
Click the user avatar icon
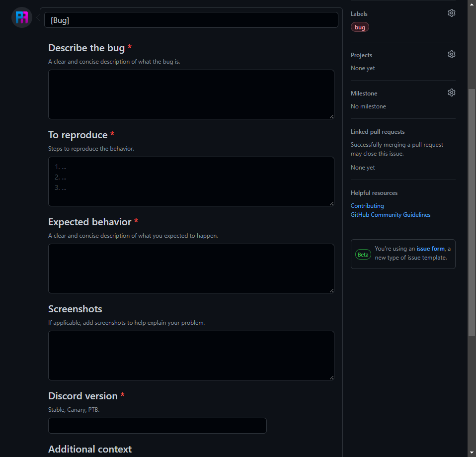(x=22, y=17)
